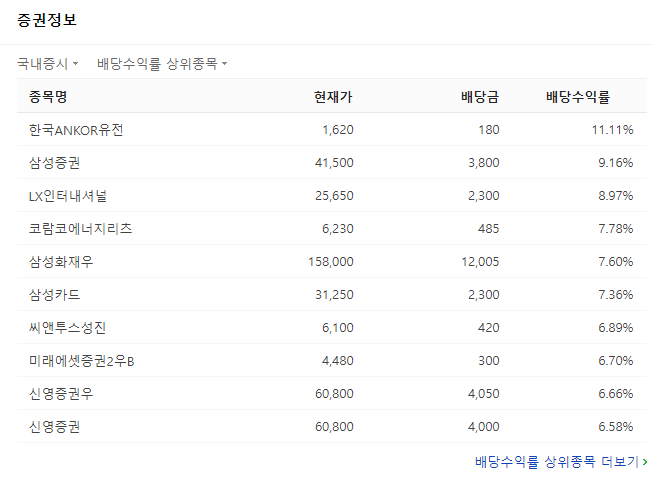Image resolution: width=652 pixels, height=478 pixels.
Task: Click the 증권정보 section title
Action: (x=47, y=20)
